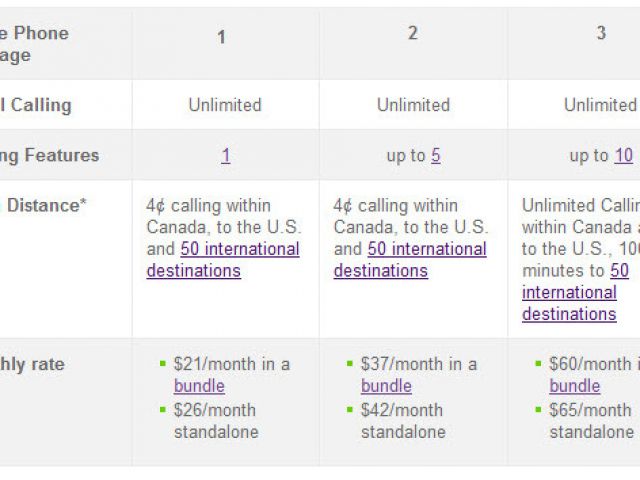Image resolution: width=640 pixels, height=480 pixels.
Task: Open the "5" calling features link
Action: click(436, 155)
